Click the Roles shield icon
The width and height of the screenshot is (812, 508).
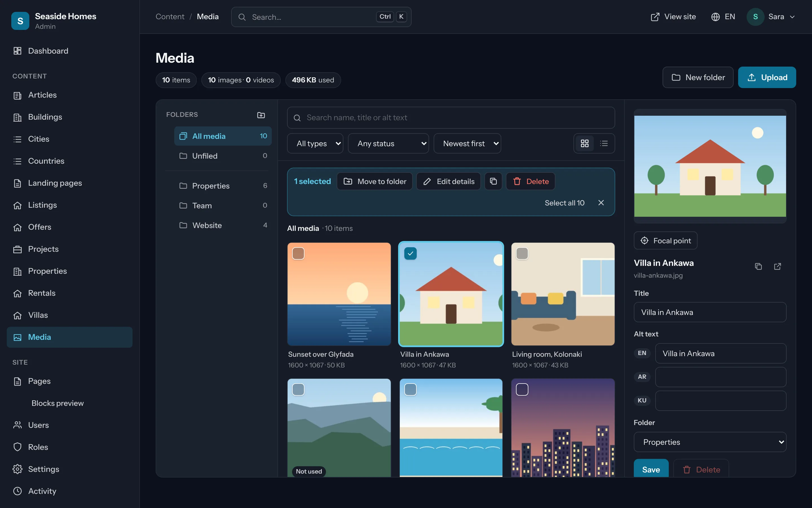click(x=17, y=447)
